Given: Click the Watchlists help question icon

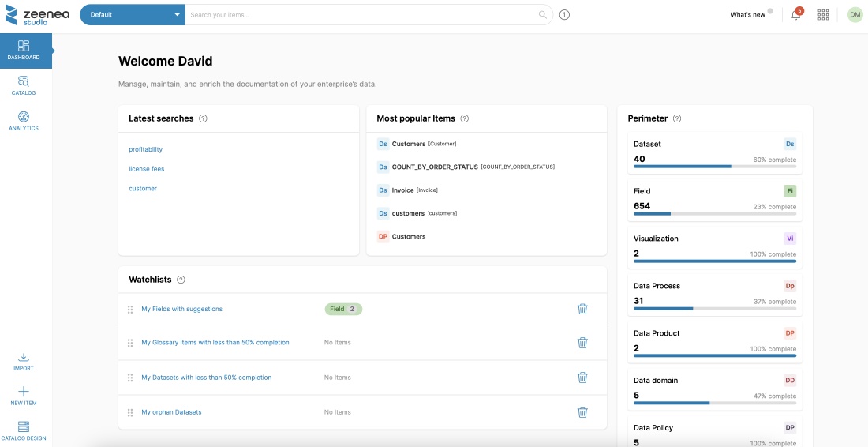Looking at the screenshot, I should pyautogui.click(x=181, y=280).
